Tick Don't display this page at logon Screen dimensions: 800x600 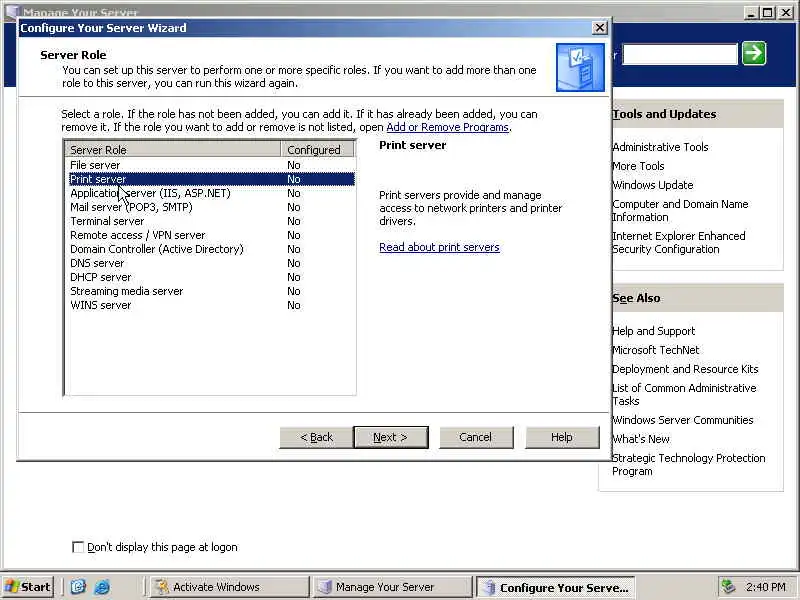point(78,547)
